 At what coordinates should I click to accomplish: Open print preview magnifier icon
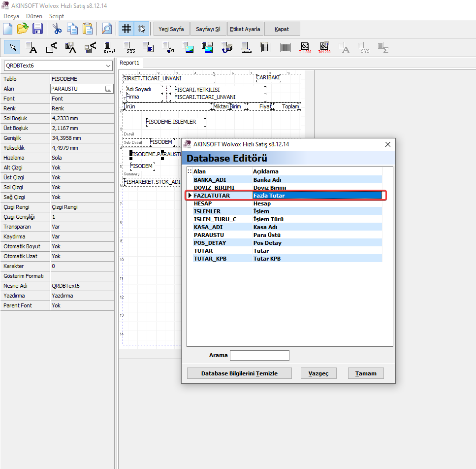tap(106, 29)
